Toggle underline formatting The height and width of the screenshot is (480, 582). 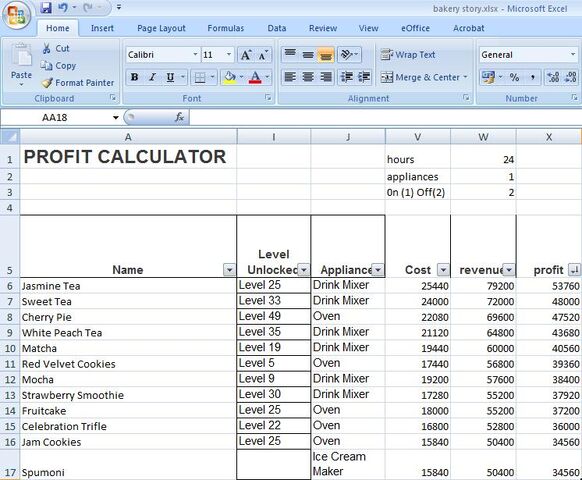170,77
